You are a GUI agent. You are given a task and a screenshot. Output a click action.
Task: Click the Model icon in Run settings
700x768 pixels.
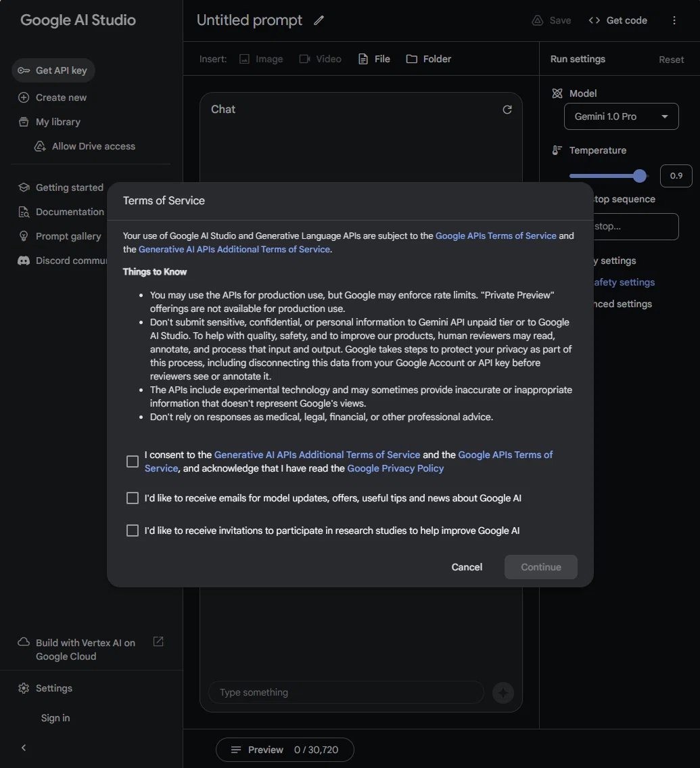point(557,93)
